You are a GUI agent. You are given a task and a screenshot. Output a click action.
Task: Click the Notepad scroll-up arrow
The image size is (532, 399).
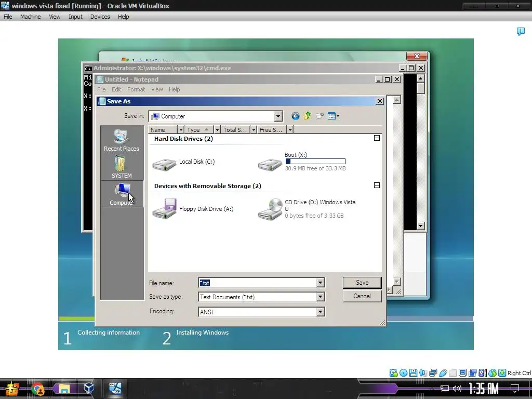396,100
